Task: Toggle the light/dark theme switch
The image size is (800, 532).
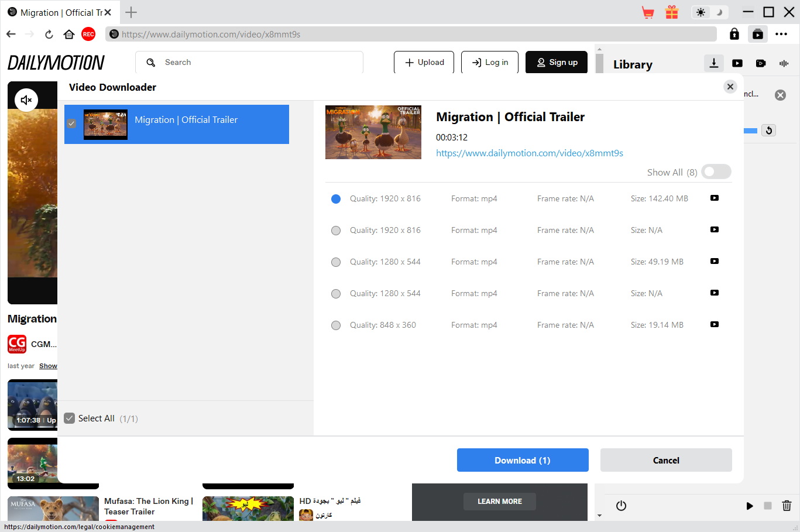Action: (x=710, y=12)
